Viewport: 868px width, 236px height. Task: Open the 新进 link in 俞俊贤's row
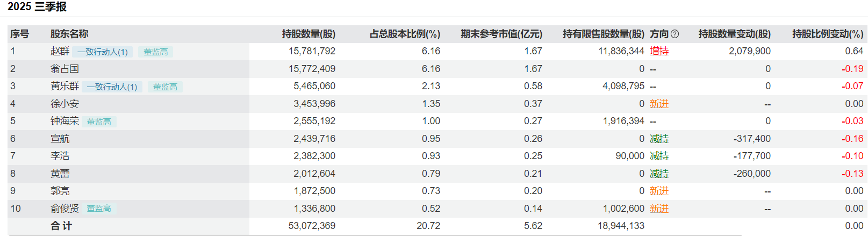[659, 209]
